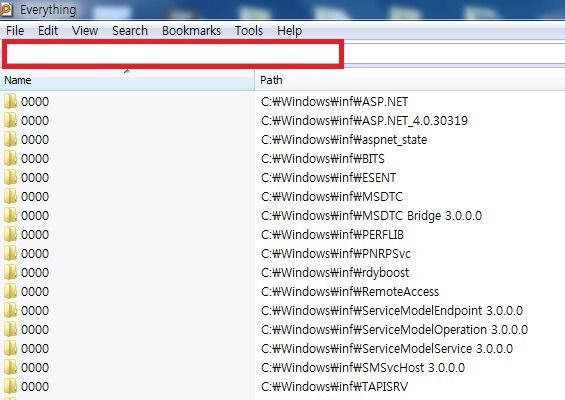Select folder icon for MSDTC Bridge 3.0.0.0 row

tap(10, 215)
